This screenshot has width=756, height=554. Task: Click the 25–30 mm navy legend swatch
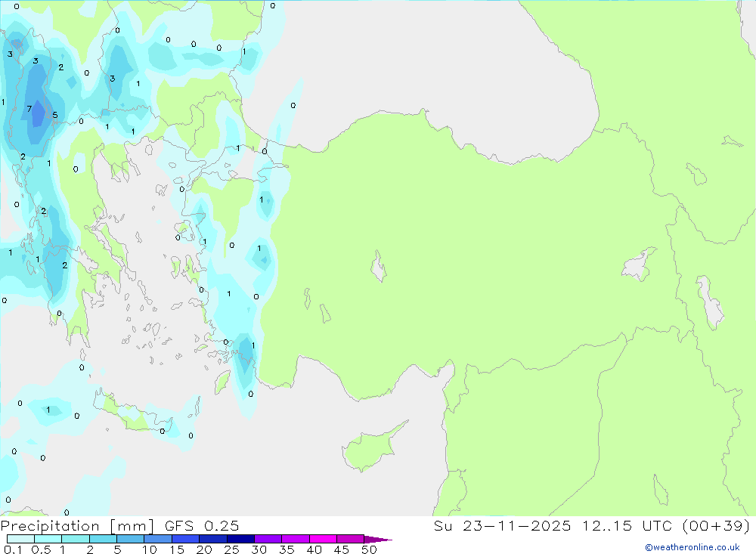[x=240, y=539]
